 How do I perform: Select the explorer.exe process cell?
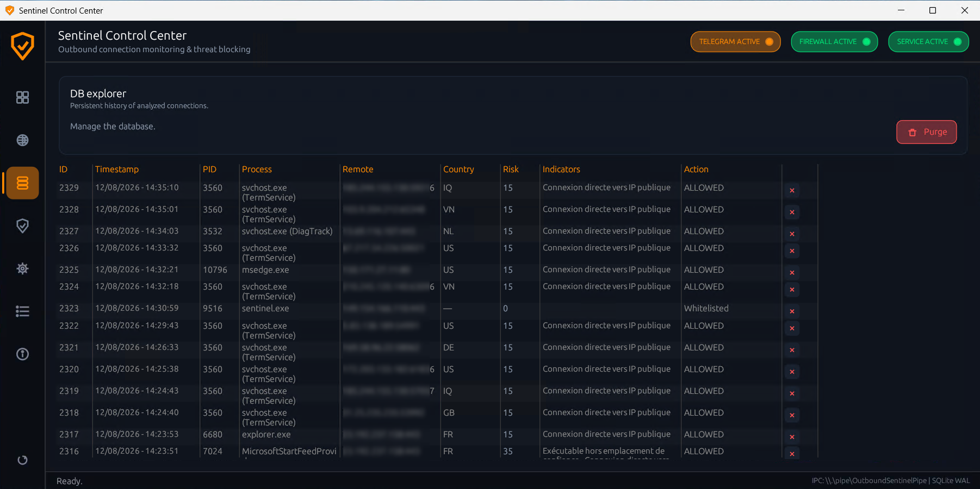coord(266,435)
